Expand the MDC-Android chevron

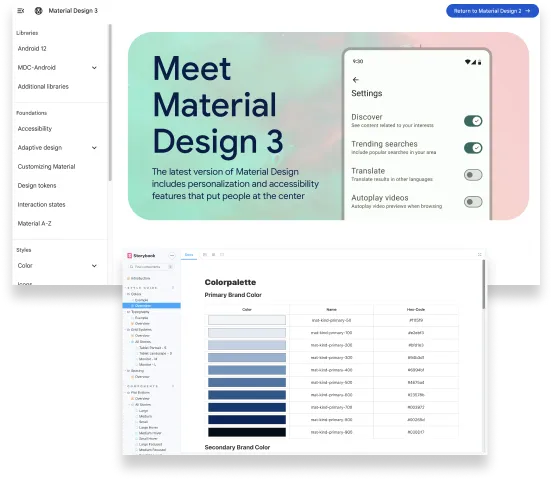(x=94, y=67)
